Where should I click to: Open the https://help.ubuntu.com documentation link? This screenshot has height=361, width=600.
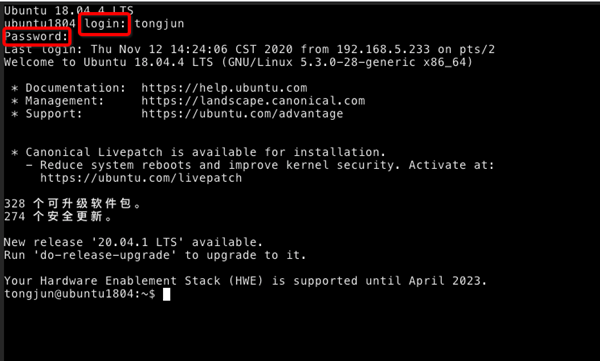pos(224,88)
